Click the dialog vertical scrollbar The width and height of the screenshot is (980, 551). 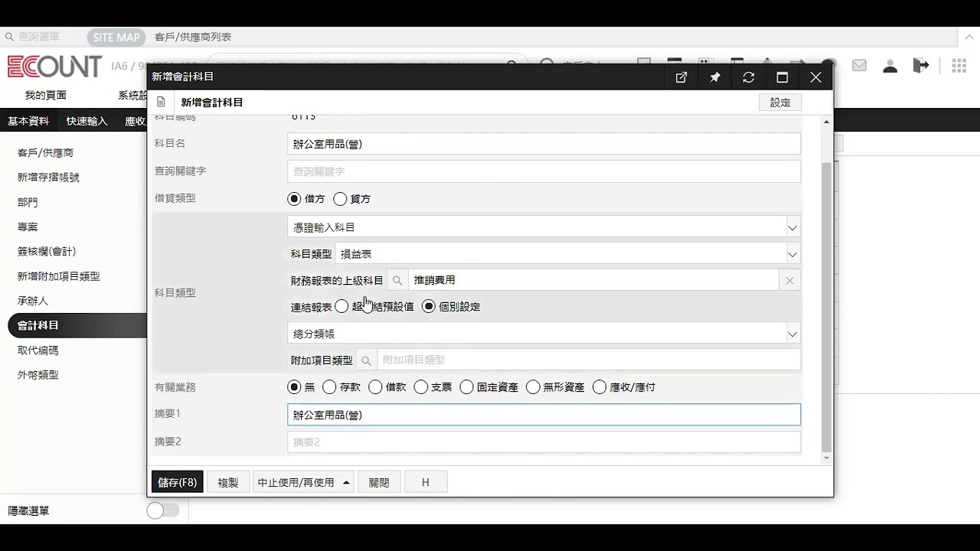point(826,308)
